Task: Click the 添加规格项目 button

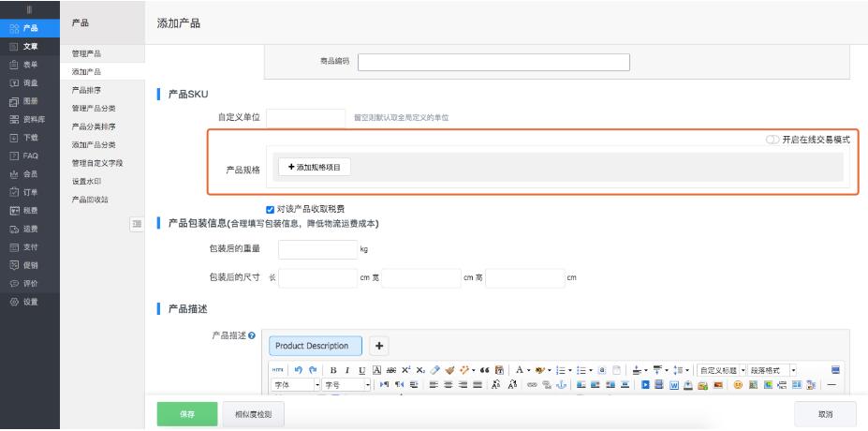Action: click(x=313, y=166)
